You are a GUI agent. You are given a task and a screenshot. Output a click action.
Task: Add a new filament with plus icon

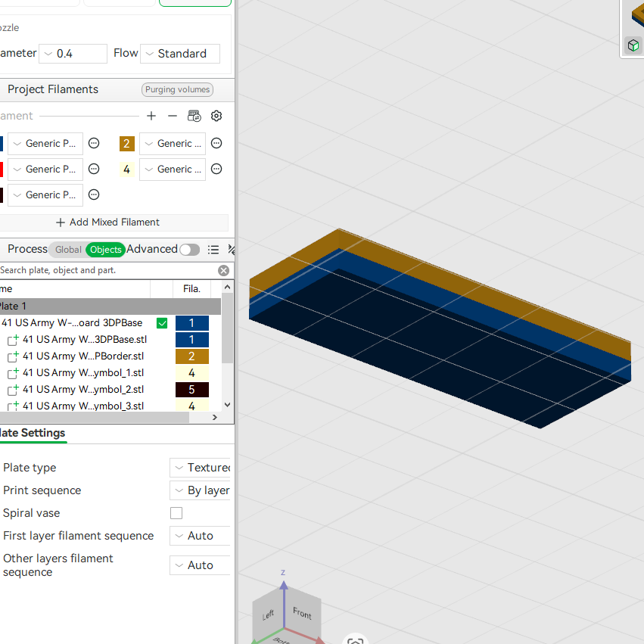[x=151, y=116]
